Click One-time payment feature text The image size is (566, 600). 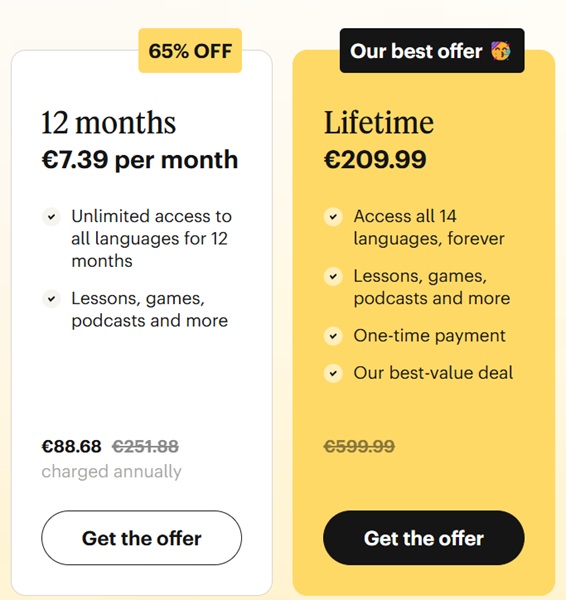pyautogui.click(x=429, y=336)
